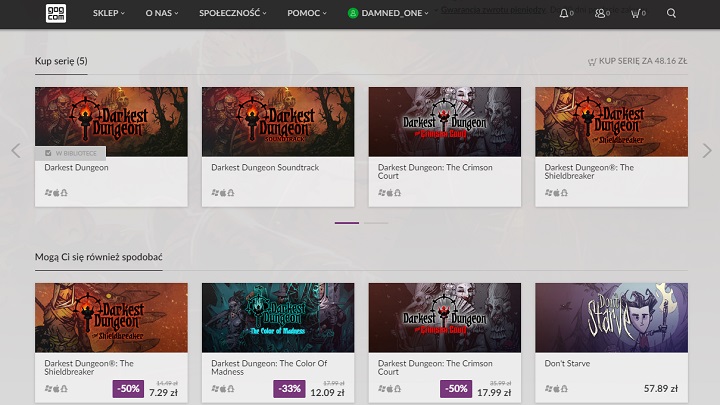Image resolution: width=720 pixels, height=405 pixels.
Task: Click the 57.89 zł price
Action: point(661,389)
